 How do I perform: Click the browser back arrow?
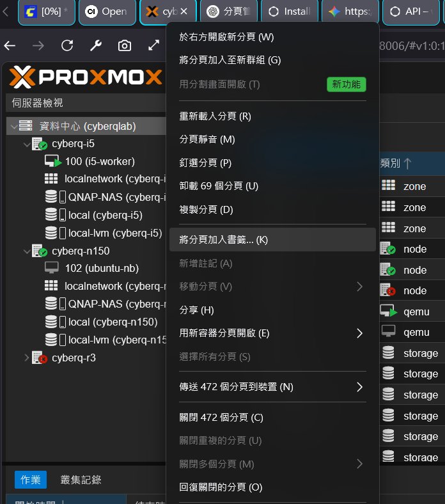tap(10, 45)
